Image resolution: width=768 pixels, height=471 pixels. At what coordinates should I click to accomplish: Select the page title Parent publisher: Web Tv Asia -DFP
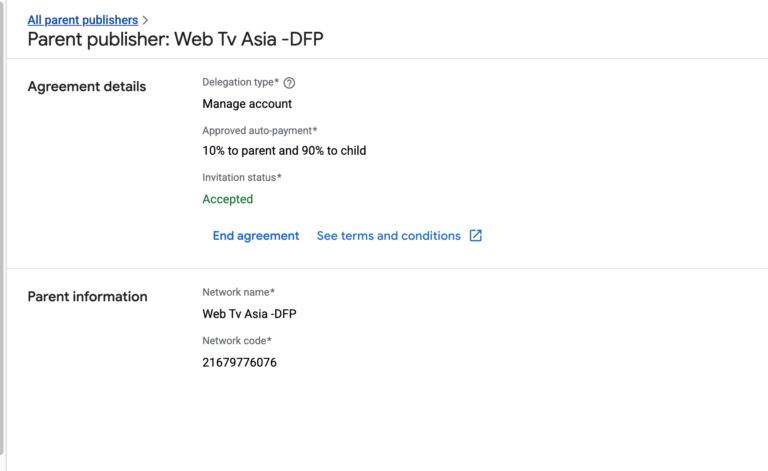175,39
